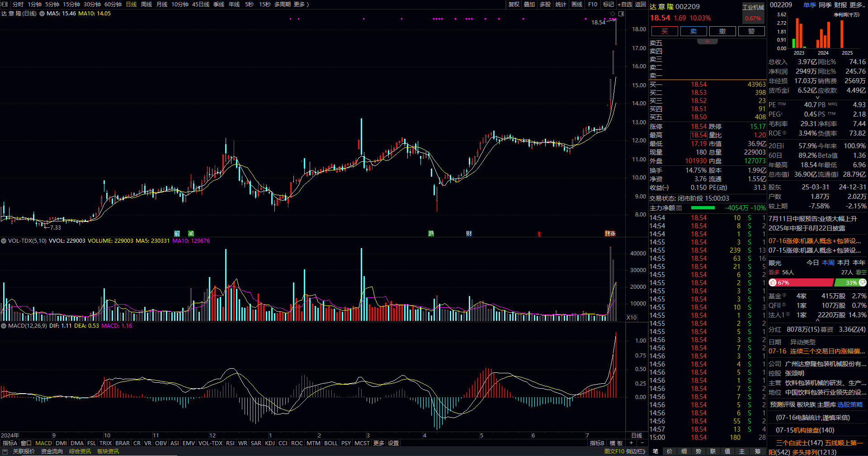Open the 画线 drawing tool
Image resolution: width=868 pixels, height=456 pixels.
576,4
